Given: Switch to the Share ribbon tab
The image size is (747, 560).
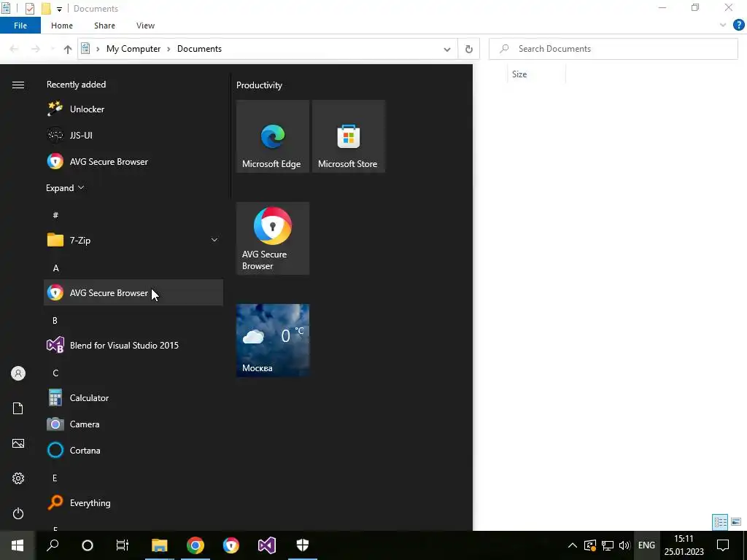Looking at the screenshot, I should click(x=104, y=26).
